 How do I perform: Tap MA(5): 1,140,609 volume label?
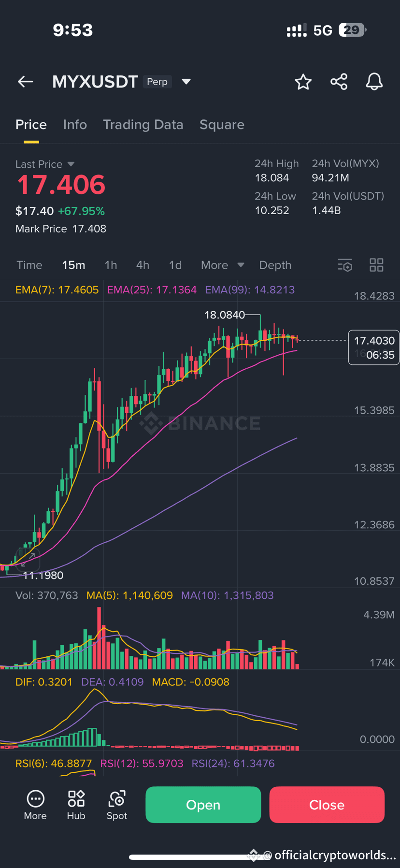click(x=129, y=595)
